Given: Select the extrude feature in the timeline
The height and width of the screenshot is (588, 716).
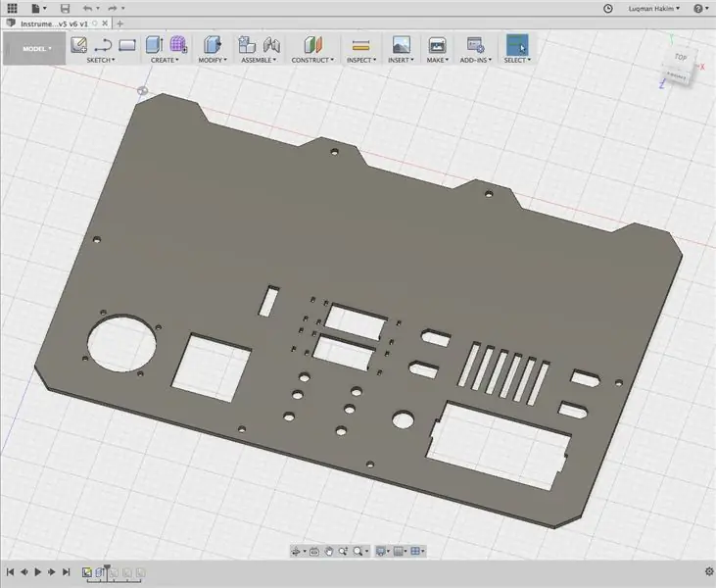Looking at the screenshot, I should click(99, 572).
